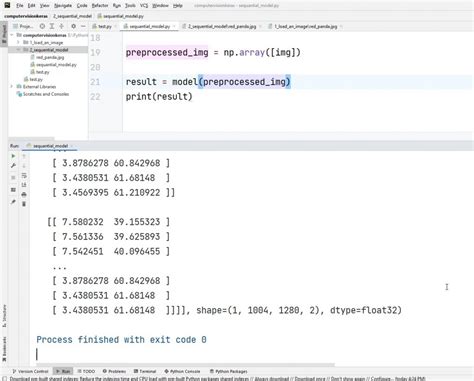
Task: Click the console line '7.580232 39.155323'
Action: (108, 222)
